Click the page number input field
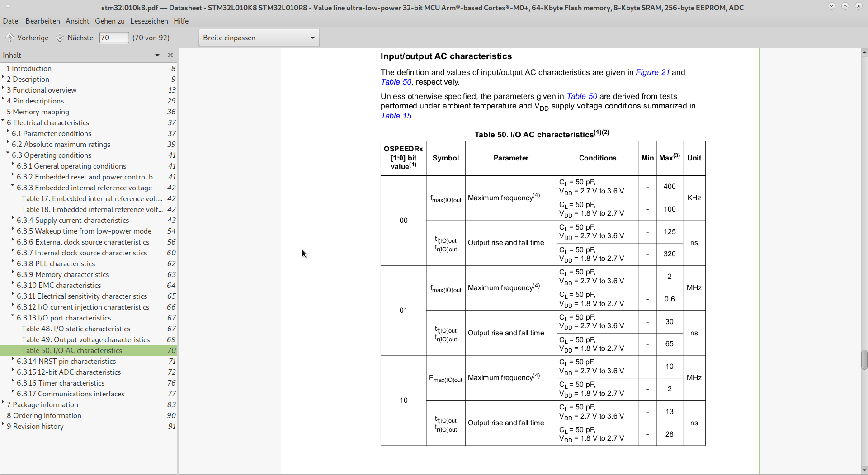Image resolution: width=868 pixels, height=475 pixels. click(114, 38)
